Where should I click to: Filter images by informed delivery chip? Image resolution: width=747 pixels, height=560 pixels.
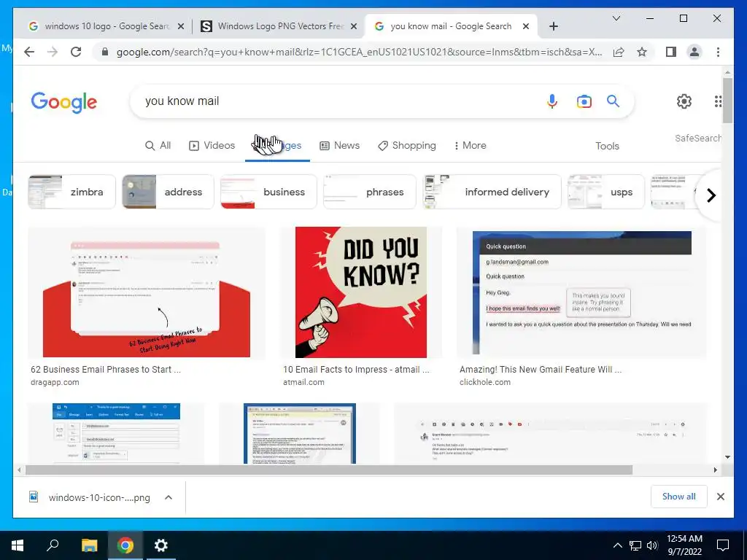click(492, 192)
